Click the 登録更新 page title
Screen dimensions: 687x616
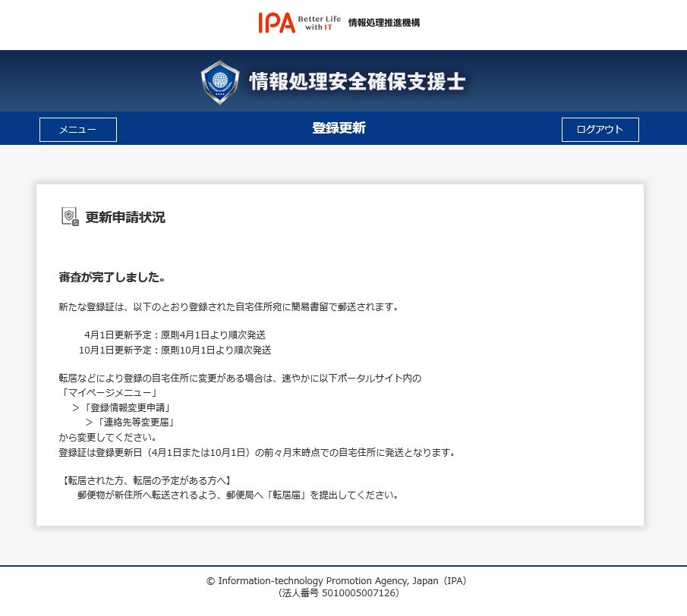pyautogui.click(x=339, y=128)
